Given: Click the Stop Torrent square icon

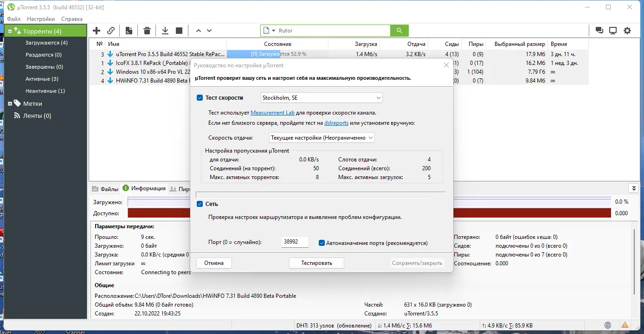Looking at the screenshot, I should (x=179, y=31).
